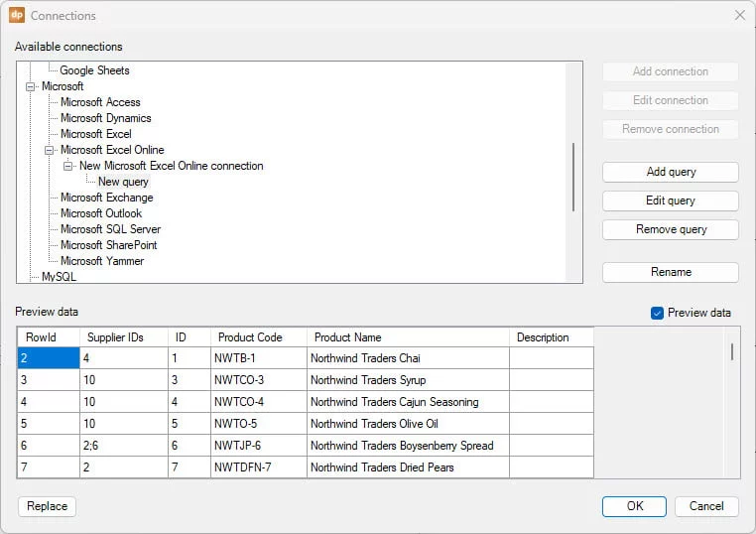The image size is (756, 534).
Task: Click the RowId column header
Action: tap(49, 337)
